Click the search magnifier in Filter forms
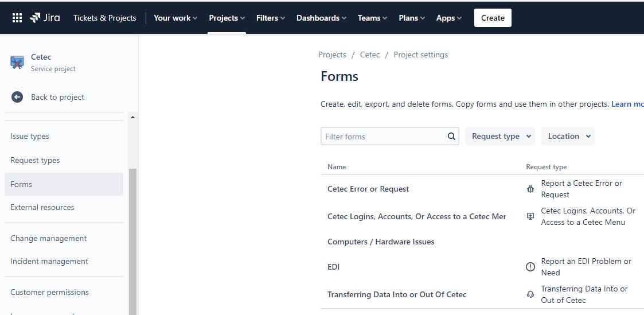644x315 pixels. point(451,137)
